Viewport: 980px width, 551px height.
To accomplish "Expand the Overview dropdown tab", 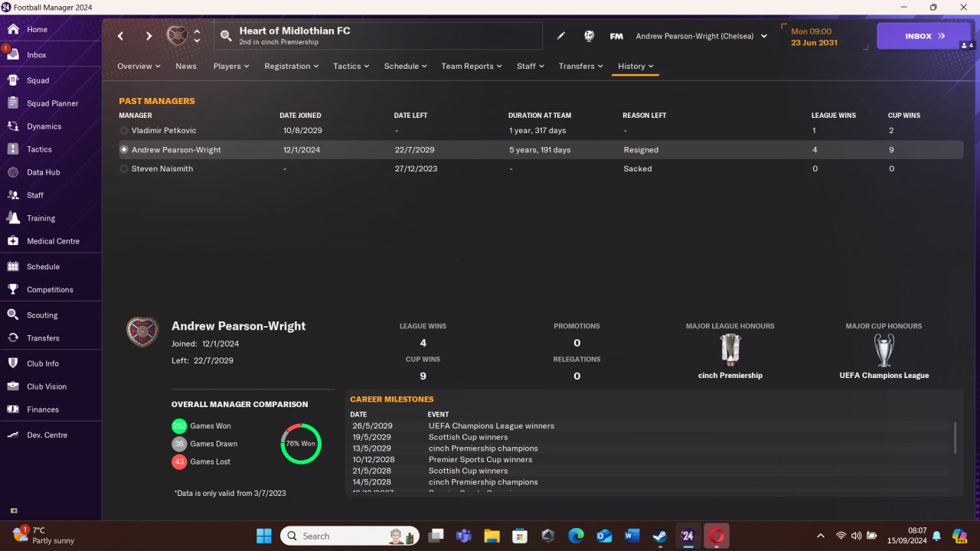I will (x=139, y=67).
